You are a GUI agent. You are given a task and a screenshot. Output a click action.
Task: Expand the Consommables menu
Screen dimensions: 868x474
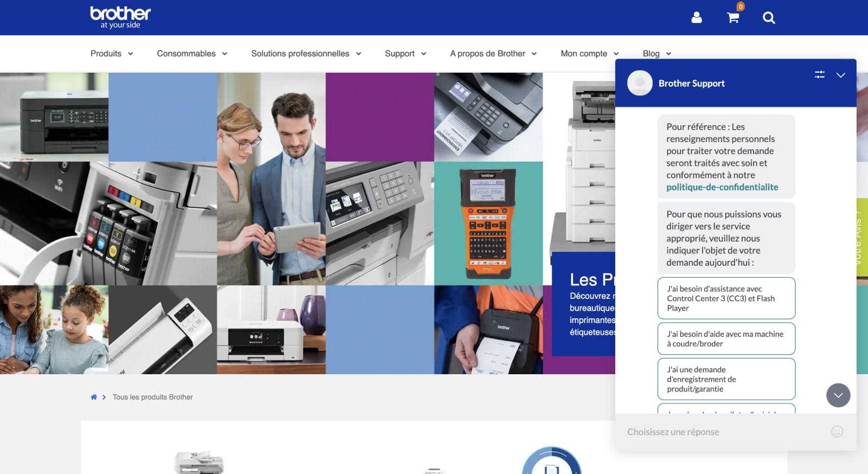tap(192, 53)
